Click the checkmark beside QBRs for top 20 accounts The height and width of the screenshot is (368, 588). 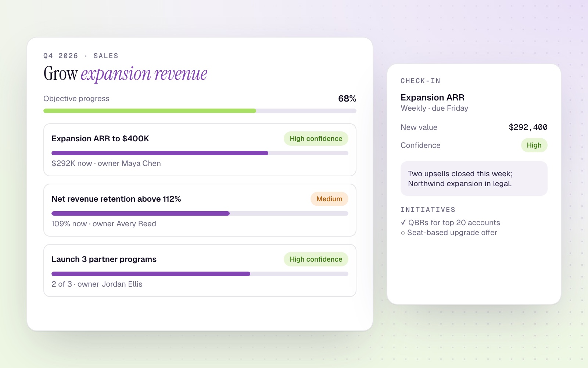[x=404, y=223]
